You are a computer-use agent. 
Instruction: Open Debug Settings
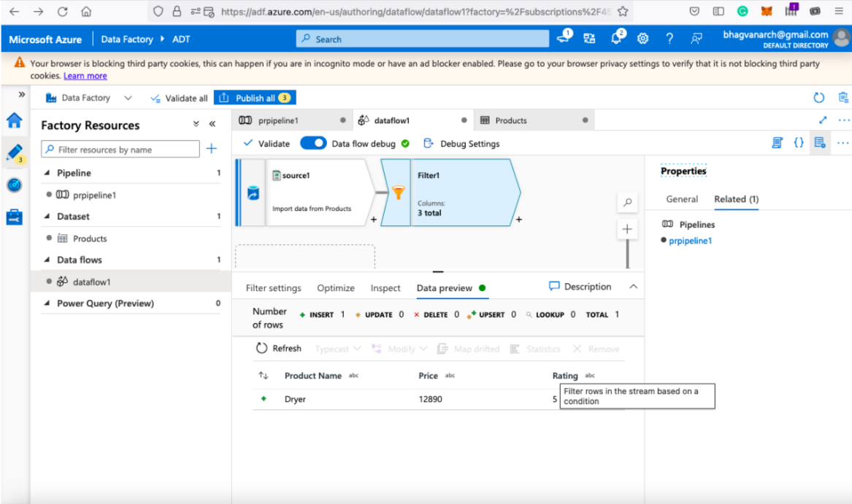click(461, 144)
